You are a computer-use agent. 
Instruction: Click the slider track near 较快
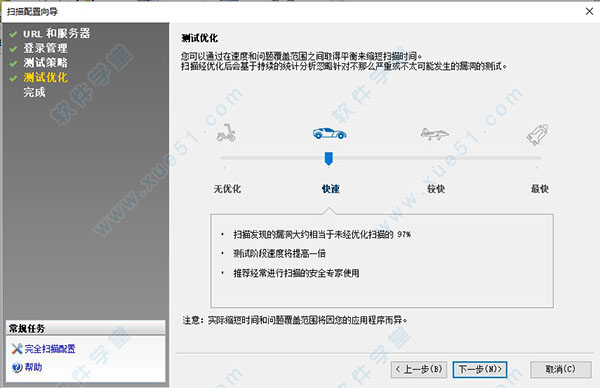434,158
